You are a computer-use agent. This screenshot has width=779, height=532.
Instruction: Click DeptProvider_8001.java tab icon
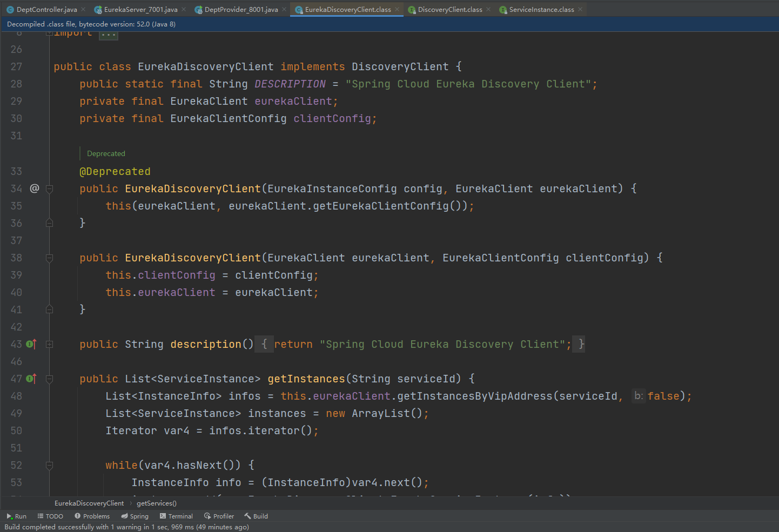[198, 10]
